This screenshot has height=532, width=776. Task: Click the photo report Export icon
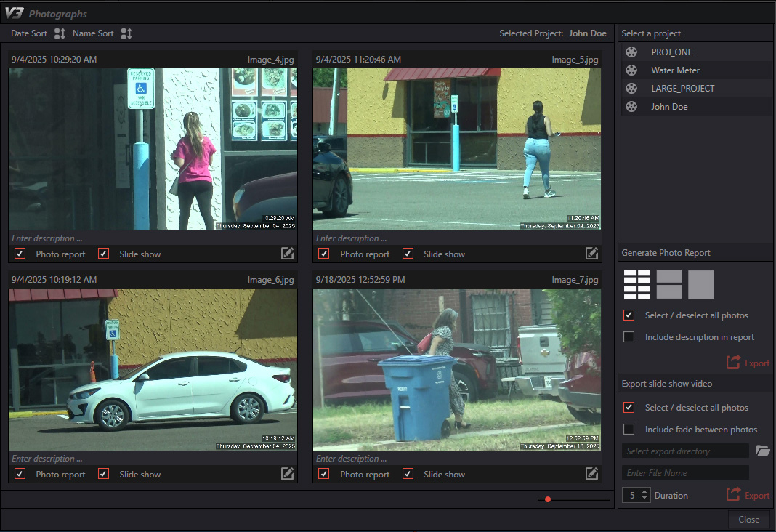pyautogui.click(x=733, y=362)
